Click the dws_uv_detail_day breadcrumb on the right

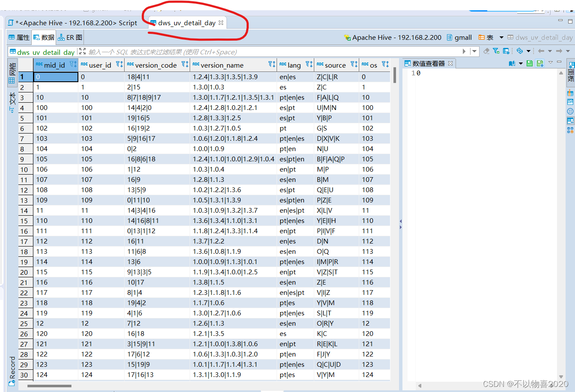540,38
